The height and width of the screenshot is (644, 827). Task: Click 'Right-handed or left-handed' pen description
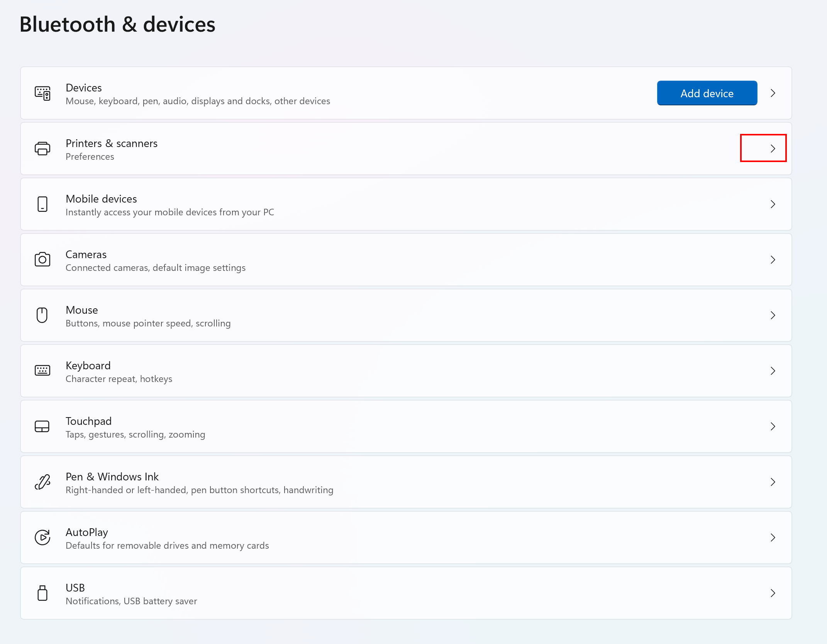tap(200, 490)
